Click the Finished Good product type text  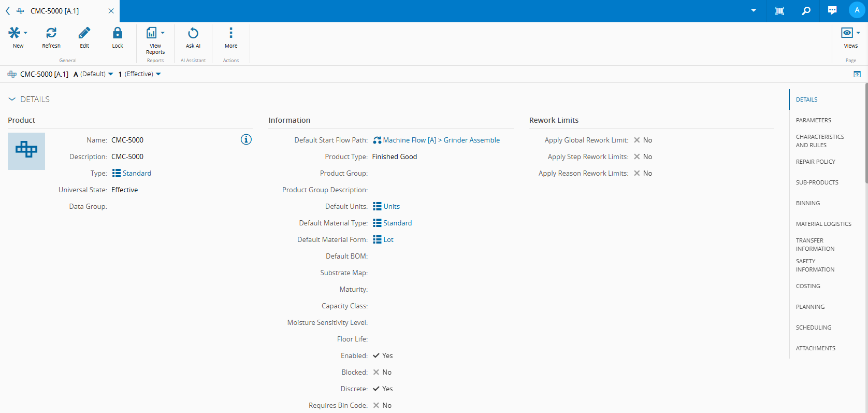(395, 156)
